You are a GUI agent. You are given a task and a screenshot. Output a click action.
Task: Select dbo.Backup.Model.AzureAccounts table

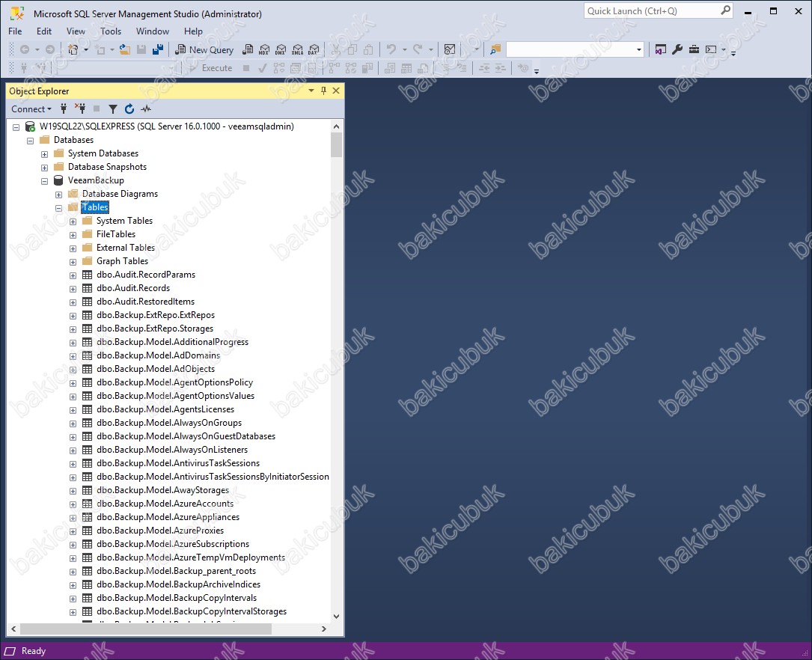(x=165, y=503)
